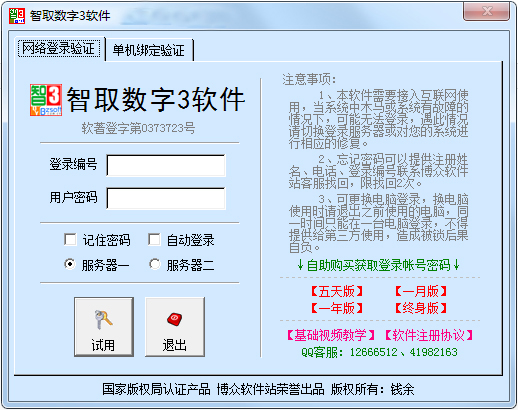Enable the 记住密码 checkbox
518x410 pixels.
[70, 240]
